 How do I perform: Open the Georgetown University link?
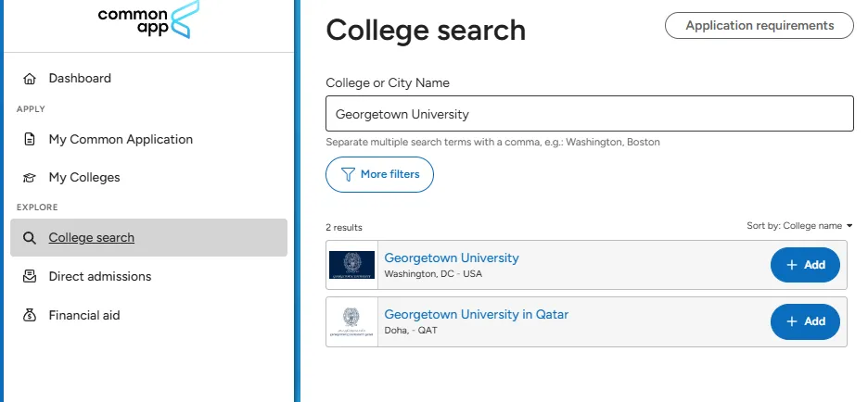click(452, 258)
